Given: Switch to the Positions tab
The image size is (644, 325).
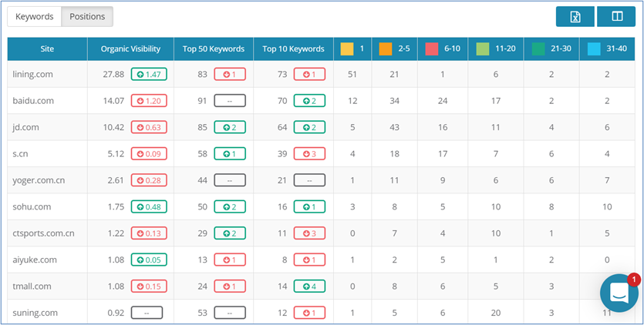Looking at the screenshot, I should (x=87, y=17).
